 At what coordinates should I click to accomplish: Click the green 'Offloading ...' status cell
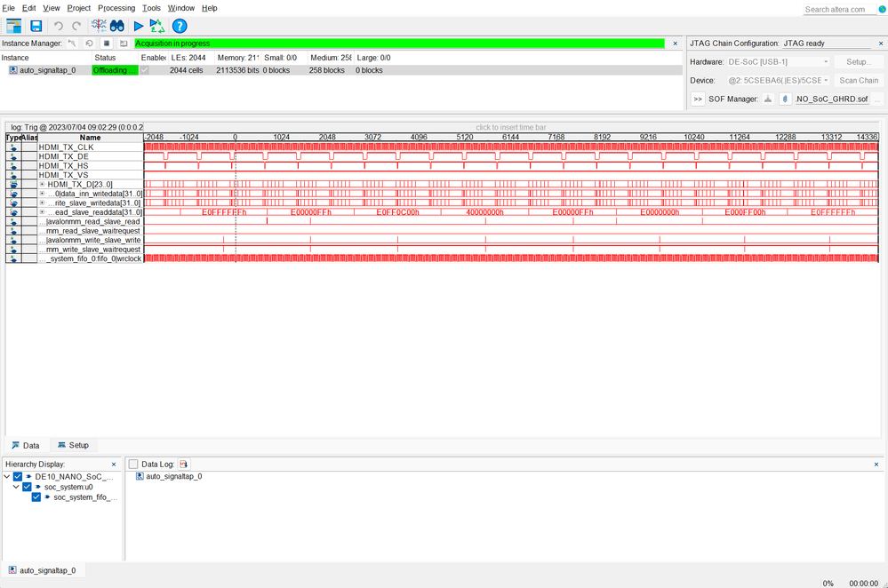click(x=115, y=70)
